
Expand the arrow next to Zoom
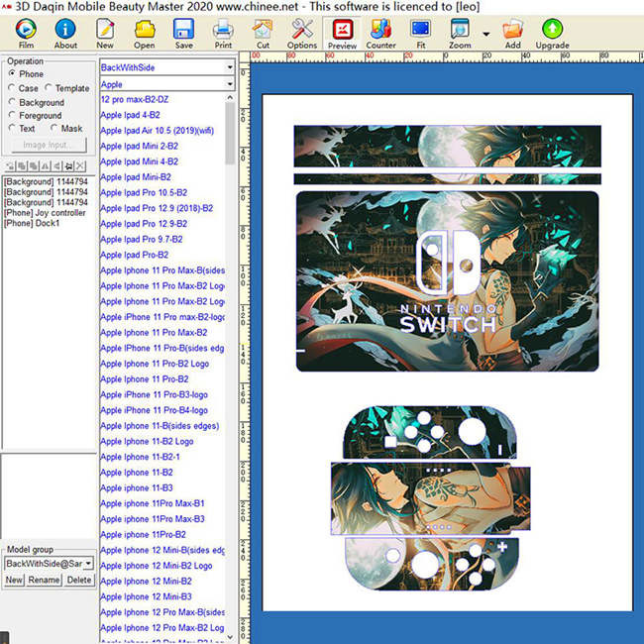coord(485,34)
